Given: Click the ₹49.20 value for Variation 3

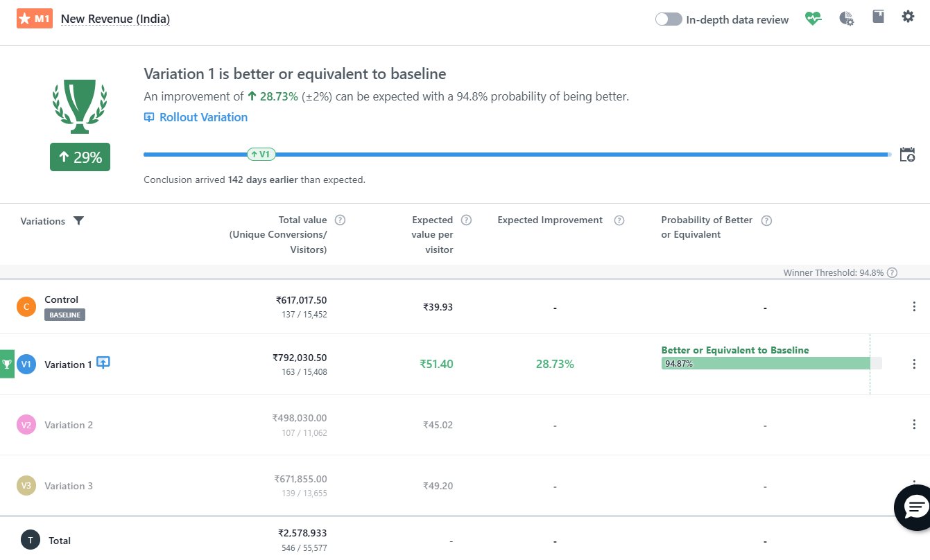Looking at the screenshot, I should (438, 486).
